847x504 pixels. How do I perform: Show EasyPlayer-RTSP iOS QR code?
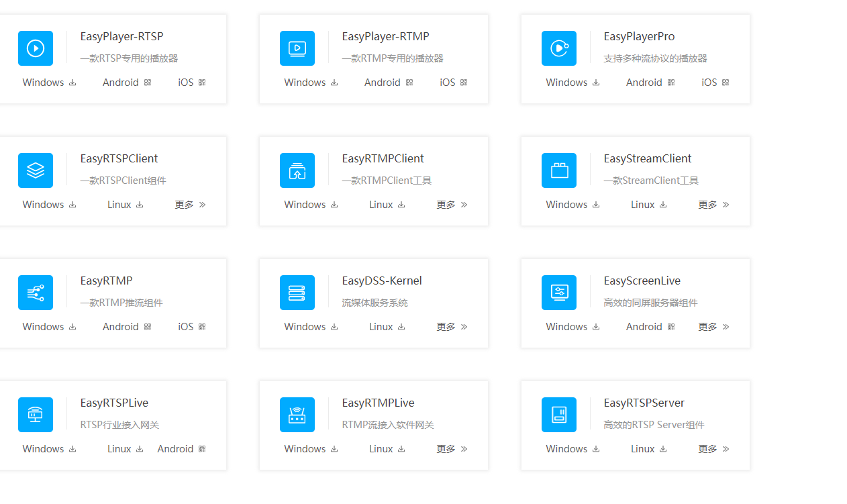[x=192, y=83]
